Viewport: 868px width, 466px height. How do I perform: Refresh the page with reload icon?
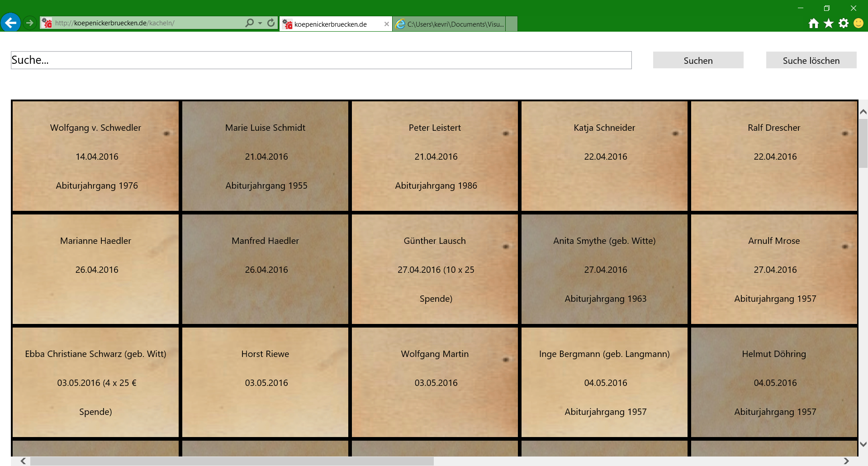click(271, 23)
